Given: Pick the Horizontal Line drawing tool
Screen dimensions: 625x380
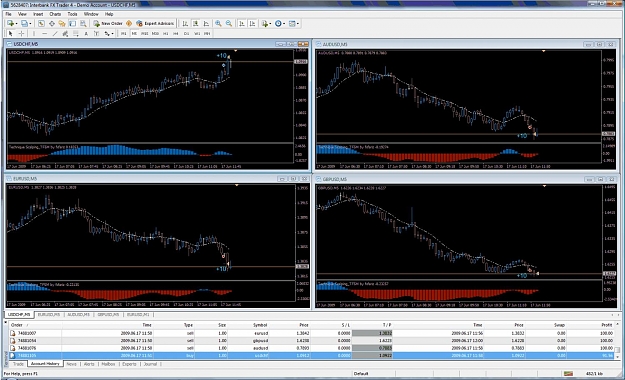Looking at the screenshot, I should pos(44,33).
